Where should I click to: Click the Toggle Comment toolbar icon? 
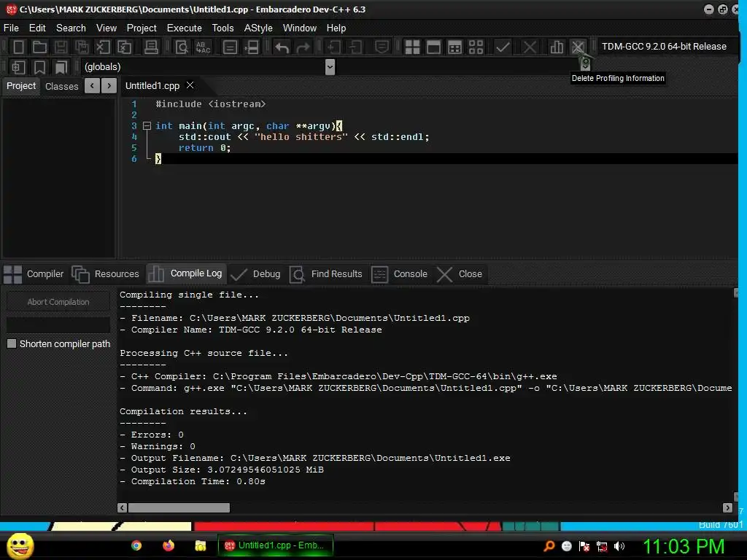point(382,47)
